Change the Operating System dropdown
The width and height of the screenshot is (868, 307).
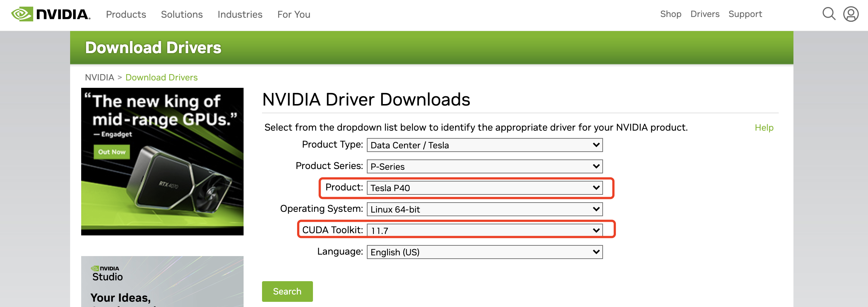point(485,209)
